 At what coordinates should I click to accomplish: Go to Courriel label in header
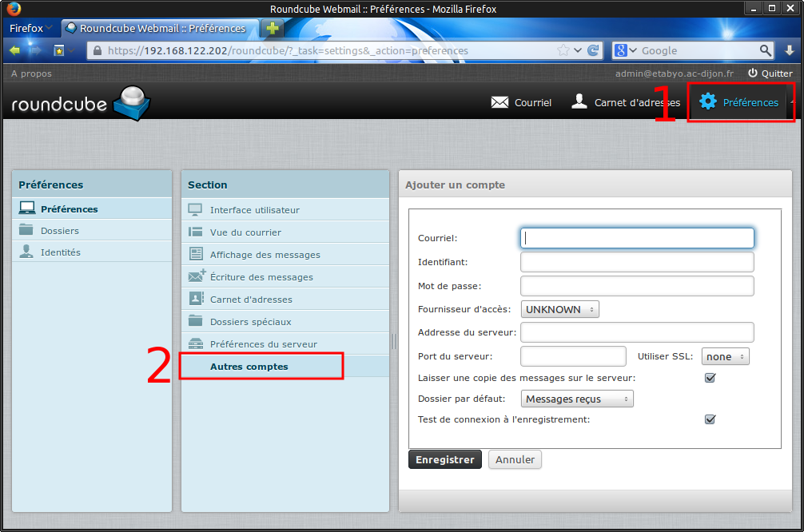click(x=533, y=102)
